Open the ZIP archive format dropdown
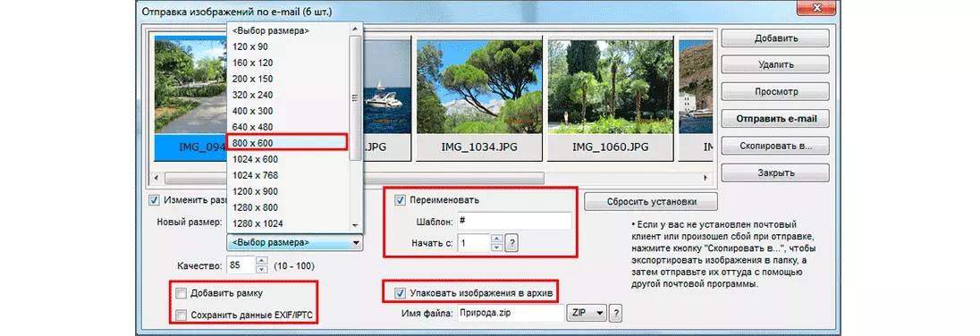 coord(587,312)
